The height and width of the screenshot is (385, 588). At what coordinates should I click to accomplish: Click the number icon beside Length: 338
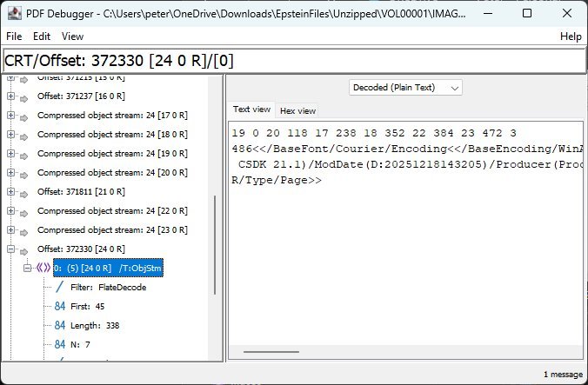(59, 325)
